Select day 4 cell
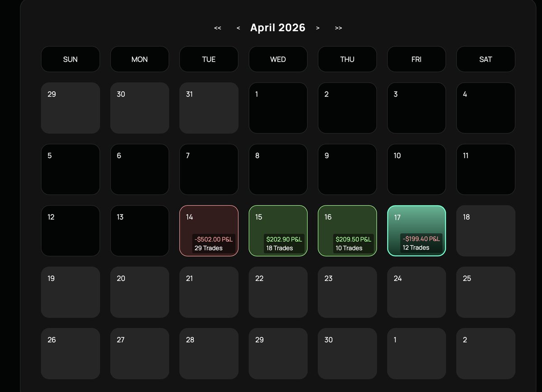The height and width of the screenshot is (392, 542). (486, 108)
